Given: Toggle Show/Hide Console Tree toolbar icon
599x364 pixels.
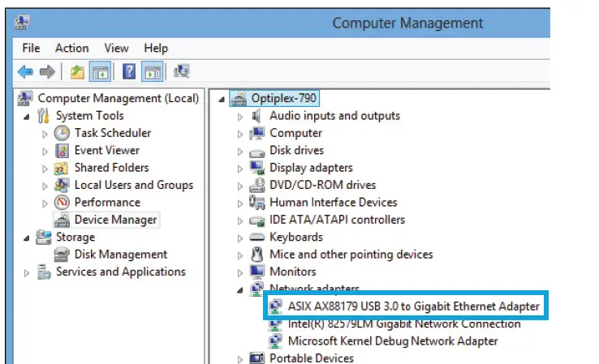Looking at the screenshot, I should coord(100,71).
